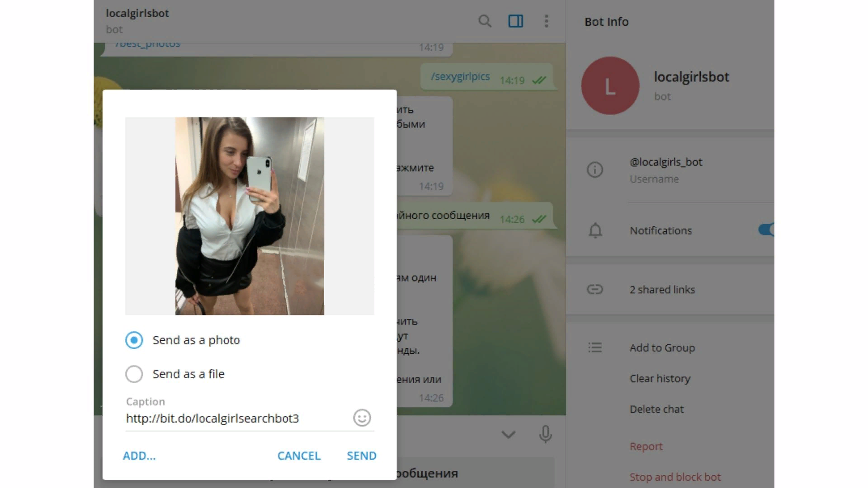Open the emoji picker in caption field
868x488 pixels.
click(x=362, y=418)
